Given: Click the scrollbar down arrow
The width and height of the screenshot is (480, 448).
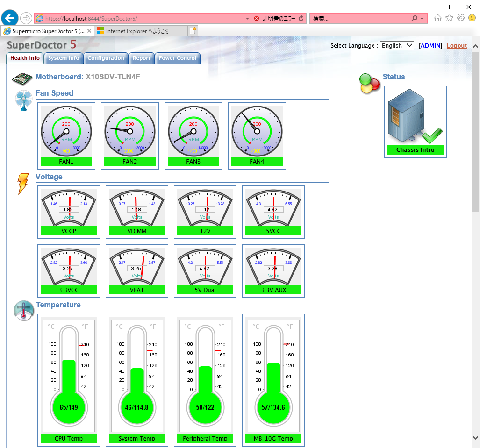Looking at the screenshot, I should point(475,437).
